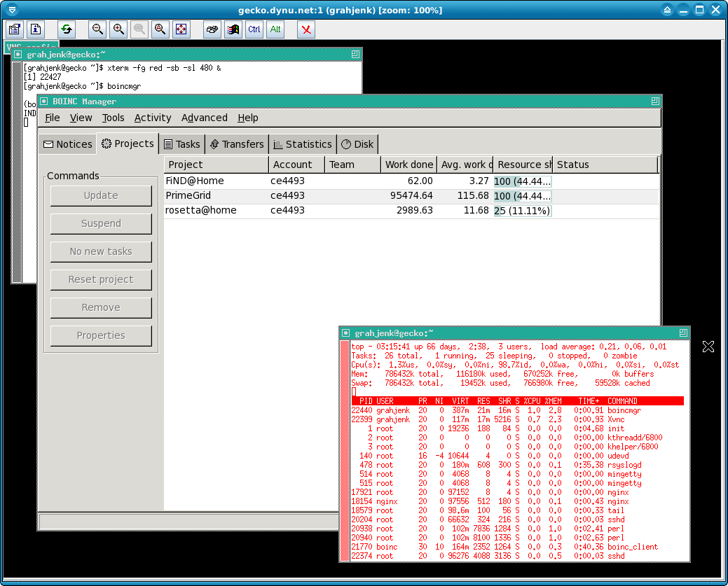Click the Suspend command button

point(101,223)
